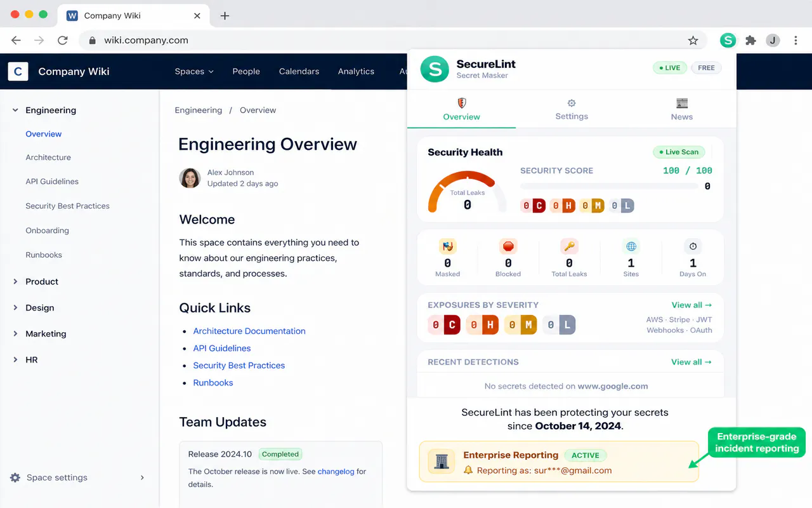Expand the Marketing tree section
This screenshot has width=812, height=508.
(x=15, y=333)
